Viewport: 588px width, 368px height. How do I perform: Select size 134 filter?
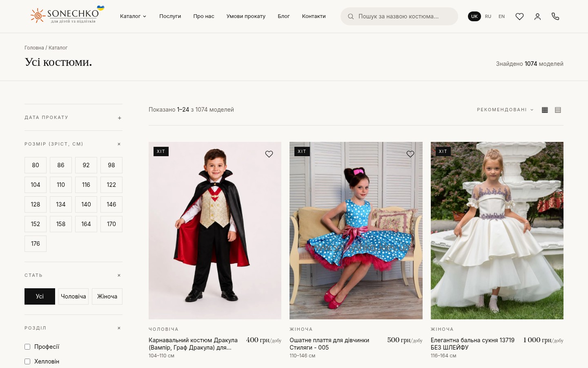pyautogui.click(x=61, y=204)
